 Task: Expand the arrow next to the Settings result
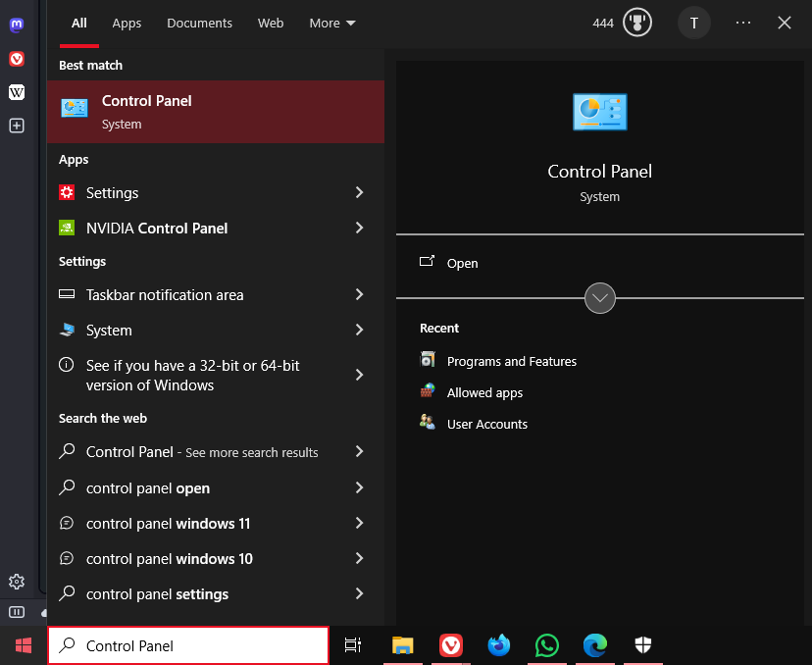359,192
